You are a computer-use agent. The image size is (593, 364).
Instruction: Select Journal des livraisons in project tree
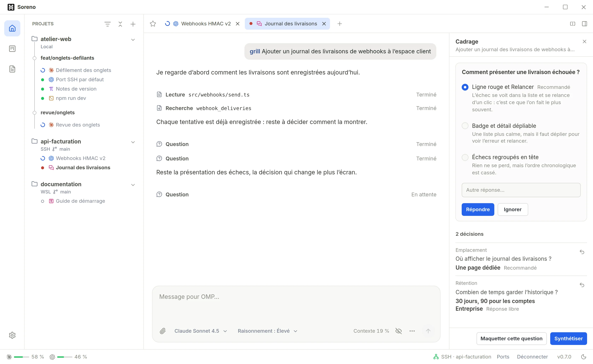83,168
